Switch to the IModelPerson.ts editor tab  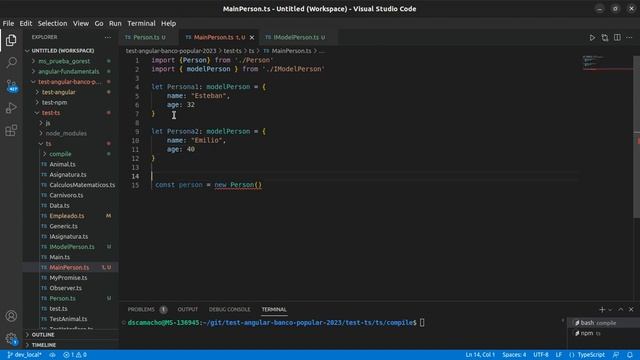299,38
